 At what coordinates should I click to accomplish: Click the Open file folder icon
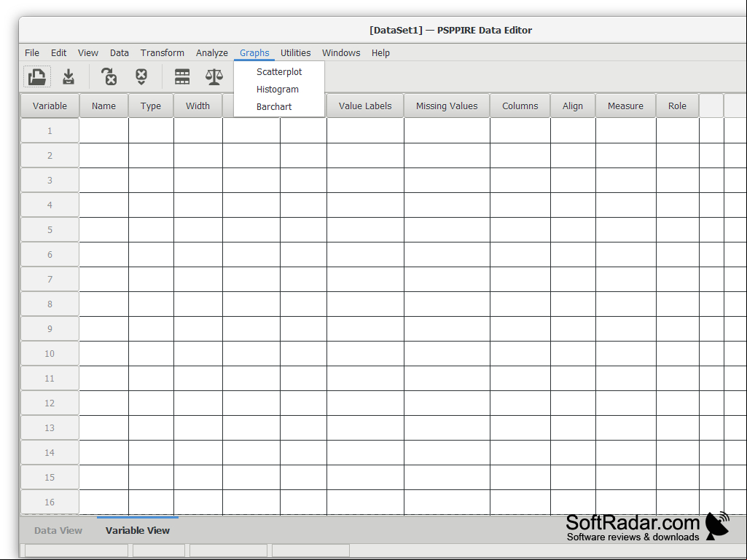37,76
